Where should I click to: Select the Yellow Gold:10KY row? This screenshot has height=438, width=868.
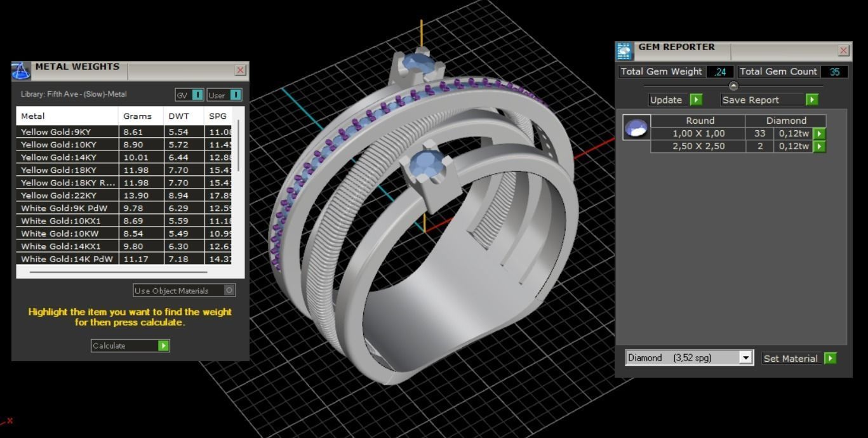[124, 145]
